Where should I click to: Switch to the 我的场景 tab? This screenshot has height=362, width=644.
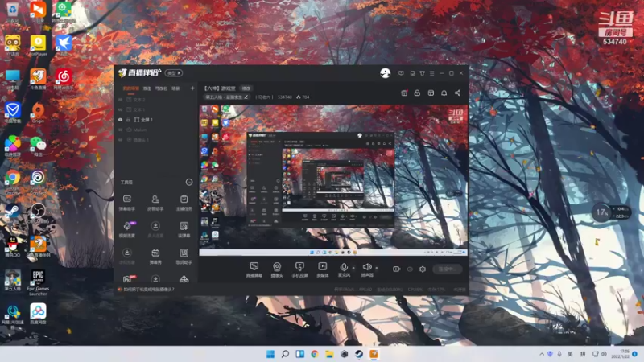tap(131, 88)
